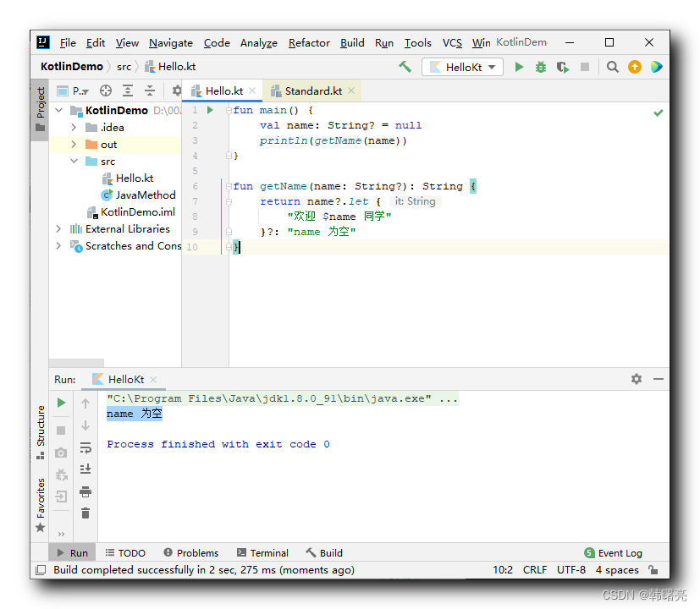Screen dimensions: 700x609
Task: Open the TODO tool window
Action: click(125, 553)
